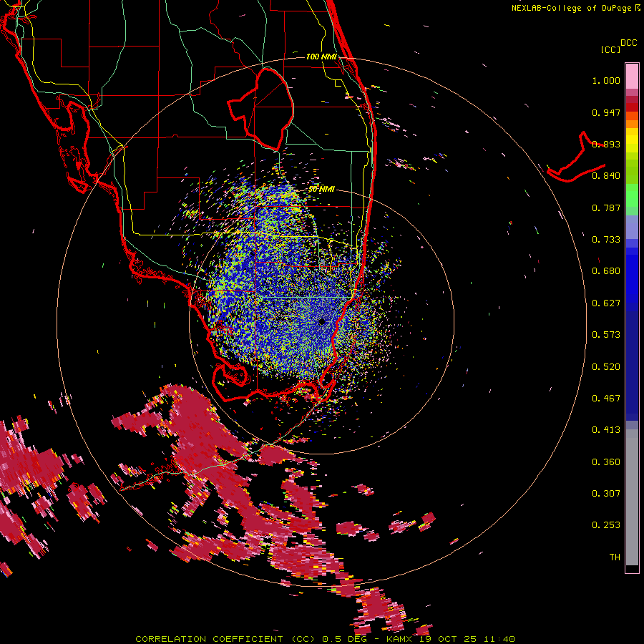
Task: Select the 0.787 scale value
Action: (606, 208)
